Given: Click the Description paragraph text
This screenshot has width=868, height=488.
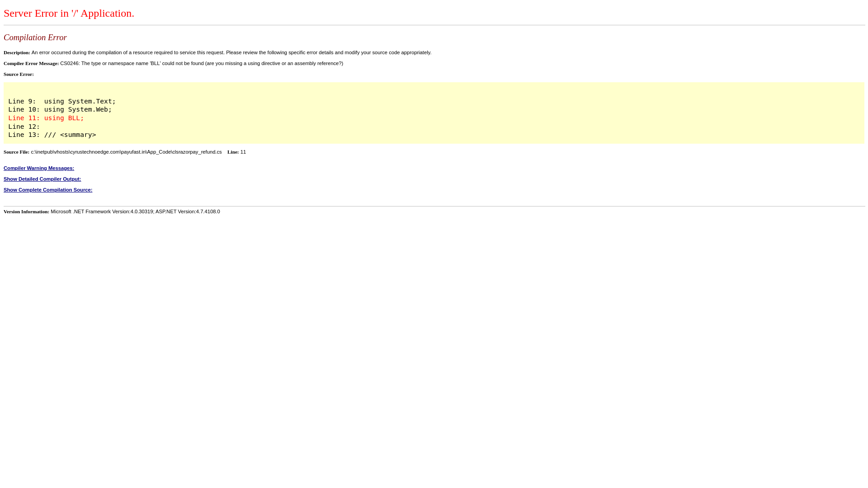Looking at the screenshot, I should tap(231, 52).
